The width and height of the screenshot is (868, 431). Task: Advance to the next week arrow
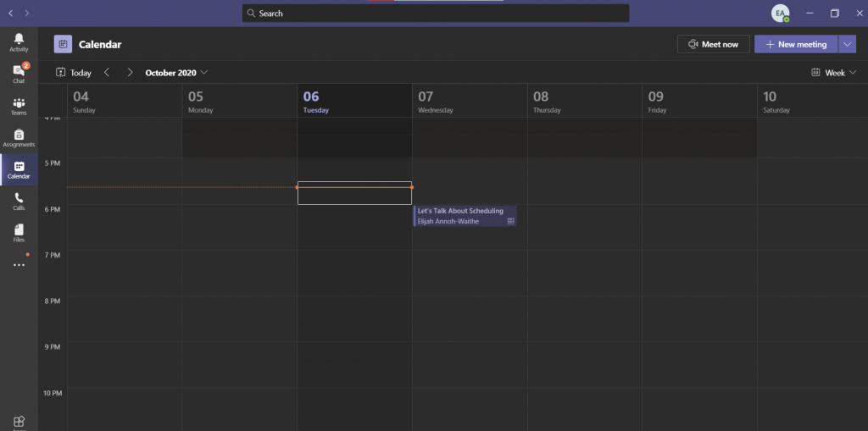130,73
